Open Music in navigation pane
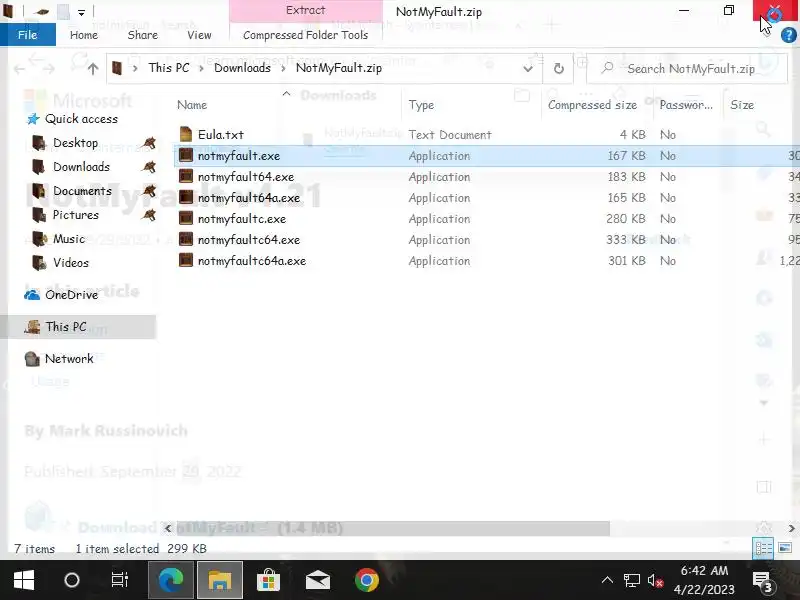This screenshot has width=800, height=600. click(x=69, y=239)
